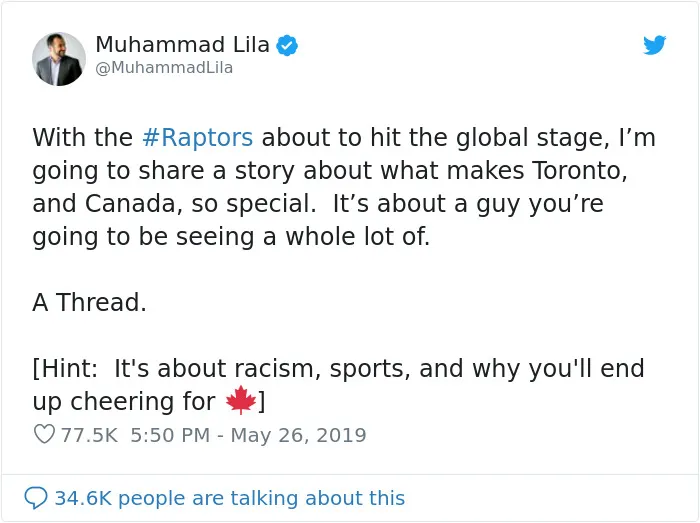Click the red maple leaf emoji
This screenshot has height=523, width=700.
[241, 400]
